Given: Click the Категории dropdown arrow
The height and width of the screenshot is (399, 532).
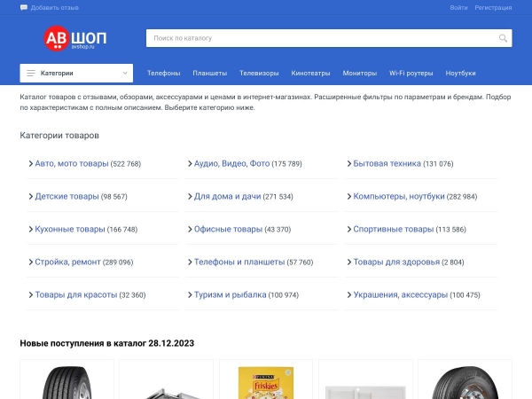Looking at the screenshot, I should 125,74.
